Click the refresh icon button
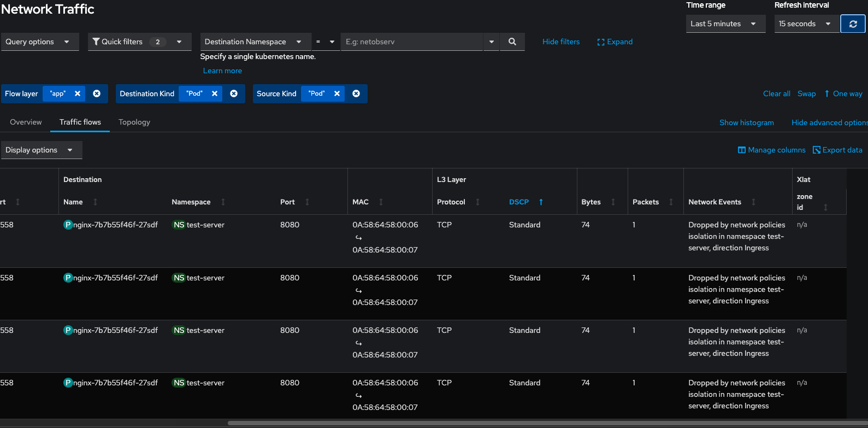 tap(853, 24)
